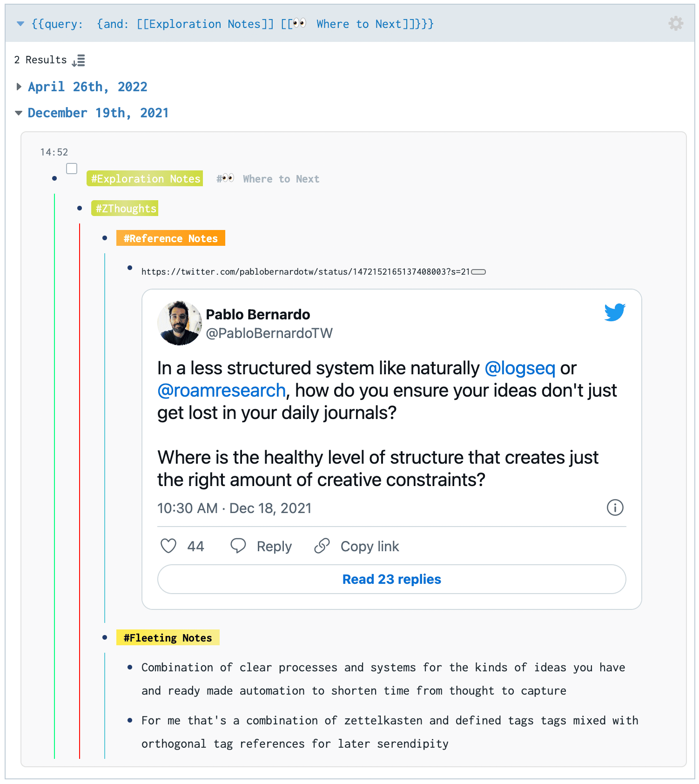699x784 pixels.
Task: Click the Twitter bird logo
Action: [615, 312]
